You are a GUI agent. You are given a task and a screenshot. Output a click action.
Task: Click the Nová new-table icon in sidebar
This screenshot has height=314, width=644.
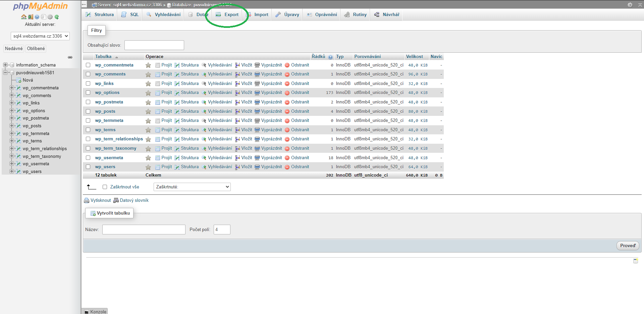click(19, 80)
